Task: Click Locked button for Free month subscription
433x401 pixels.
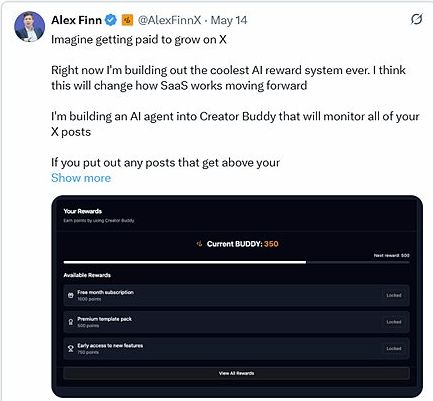Action: point(394,295)
